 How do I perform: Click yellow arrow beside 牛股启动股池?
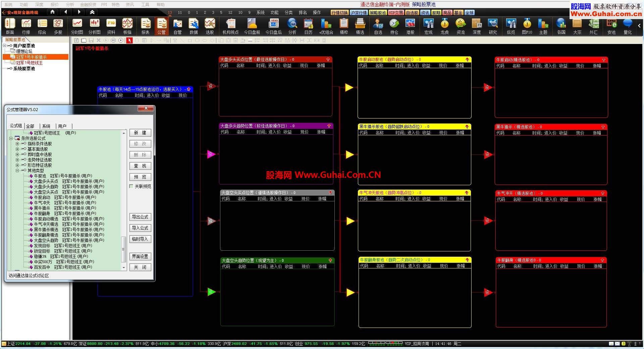pos(349,88)
